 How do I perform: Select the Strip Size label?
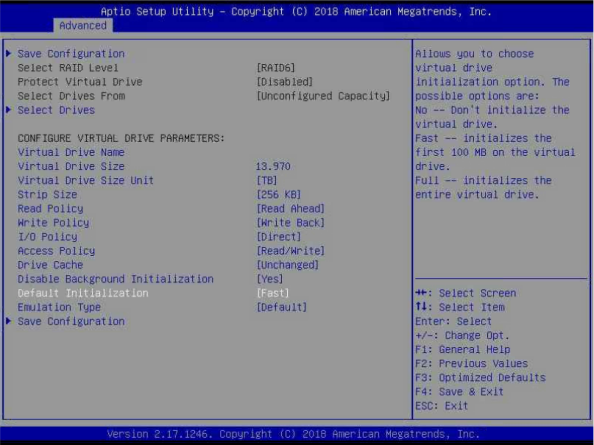[47, 194]
